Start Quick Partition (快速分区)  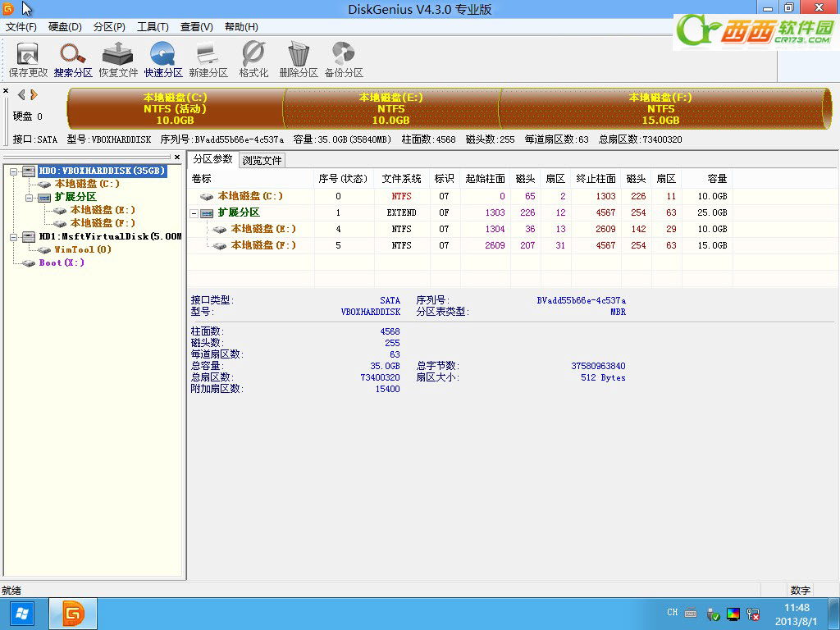pyautogui.click(x=163, y=60)
